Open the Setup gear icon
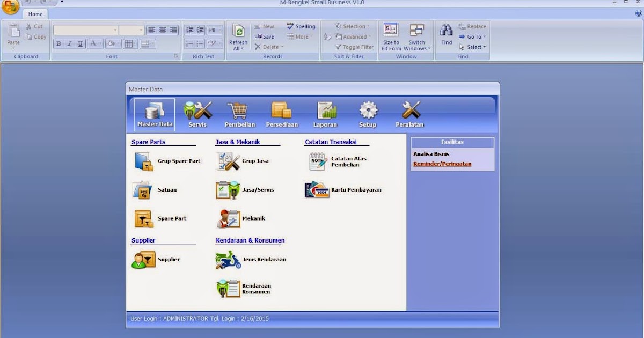 [368, 115]
